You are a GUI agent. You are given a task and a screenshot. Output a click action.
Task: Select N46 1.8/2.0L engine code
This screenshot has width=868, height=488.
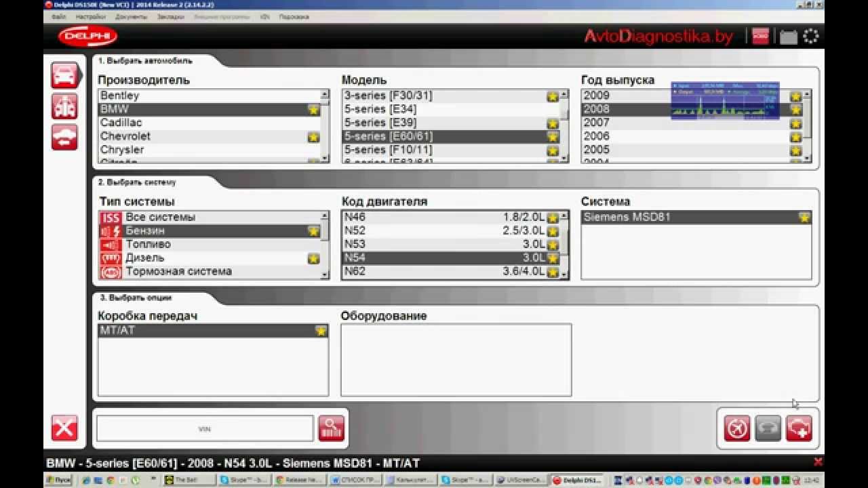coord(451,218)
